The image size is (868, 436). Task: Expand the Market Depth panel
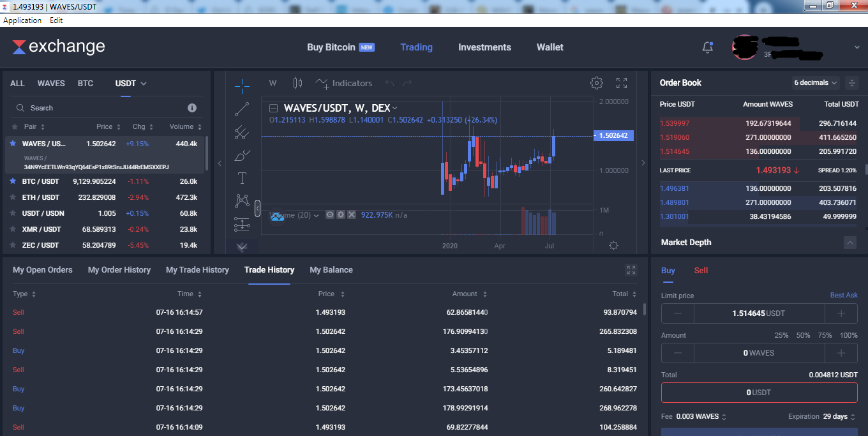[x=850, y=243]
